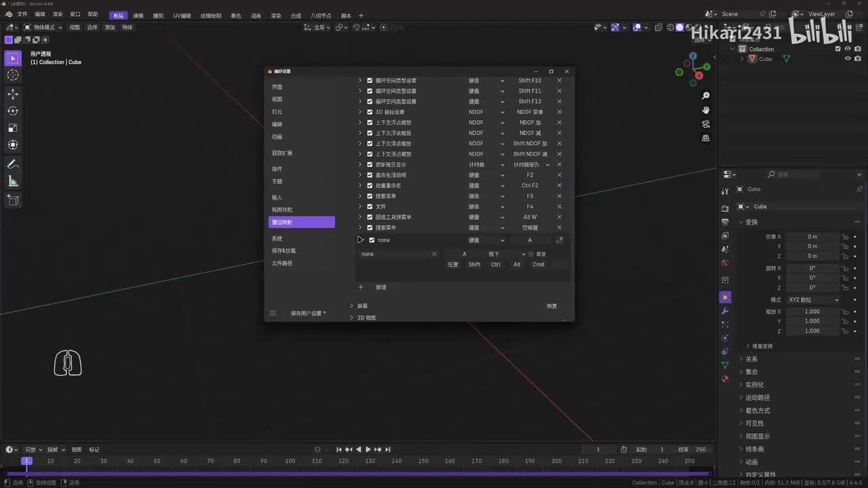
Task: Uncheck the F4 文件 keymap checkbox
Action: [x=370, y=207]
